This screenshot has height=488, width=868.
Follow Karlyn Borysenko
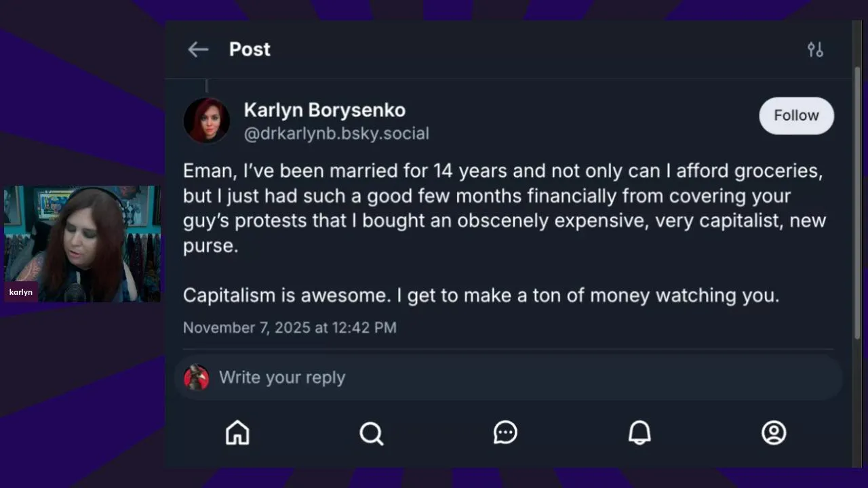coord(796,115)
